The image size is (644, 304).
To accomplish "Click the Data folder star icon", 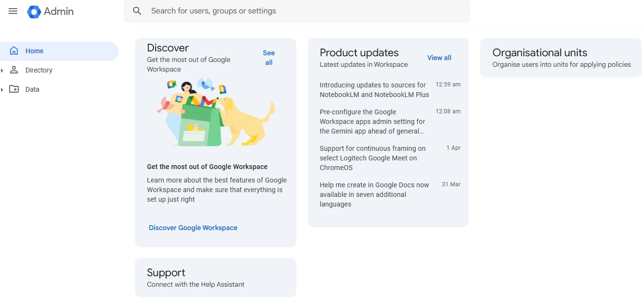I will 14,89.
